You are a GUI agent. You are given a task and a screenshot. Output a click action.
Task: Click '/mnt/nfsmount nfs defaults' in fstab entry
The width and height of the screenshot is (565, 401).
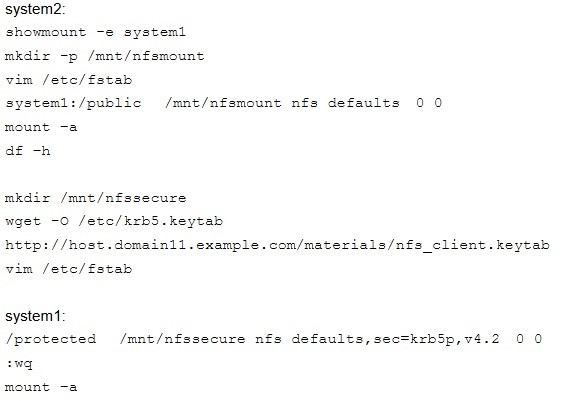[x=282, y=103]
